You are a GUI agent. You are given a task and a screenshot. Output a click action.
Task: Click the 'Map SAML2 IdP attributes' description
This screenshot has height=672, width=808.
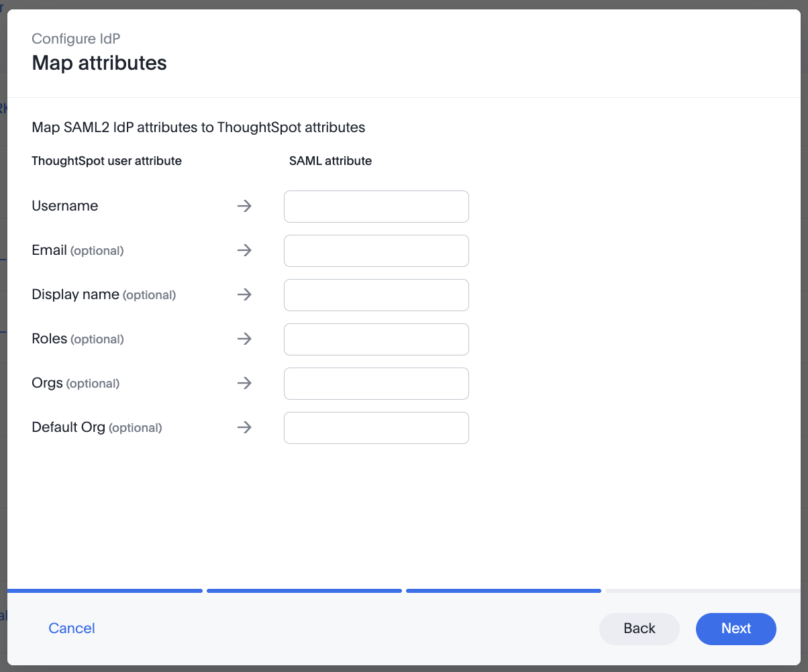[x=199, y=127]
